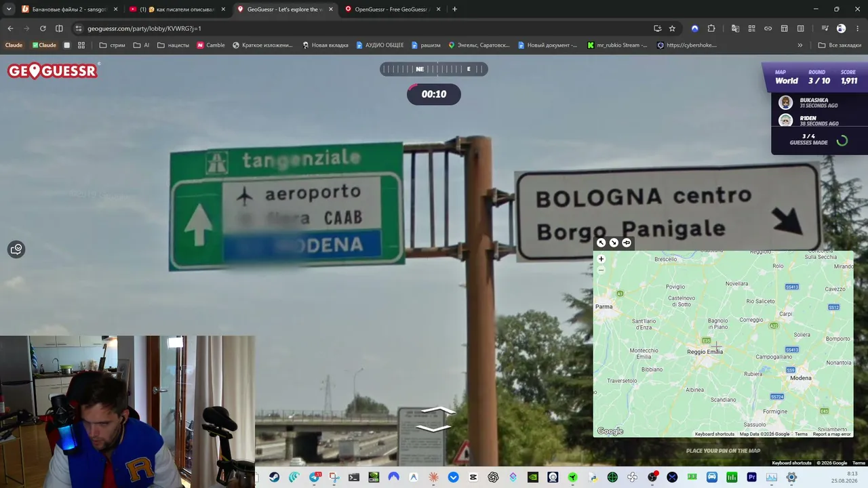Open the emote reactions button
The width and height of the screenshot is (868, 488).
pyautogui.click(x=16, y=249)
